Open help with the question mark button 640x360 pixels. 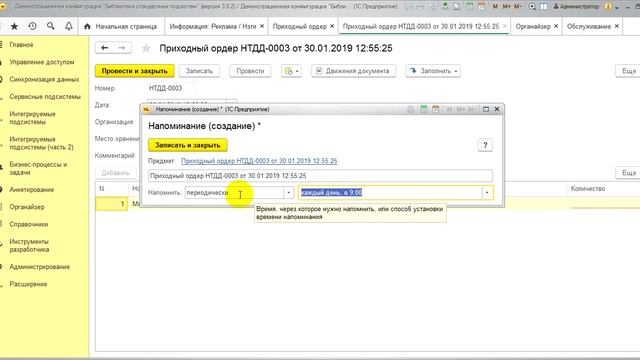(x=485, y=145)
